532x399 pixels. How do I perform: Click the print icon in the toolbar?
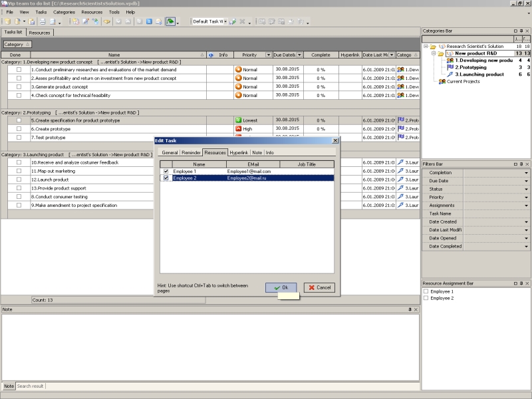[x=42, y=21]
